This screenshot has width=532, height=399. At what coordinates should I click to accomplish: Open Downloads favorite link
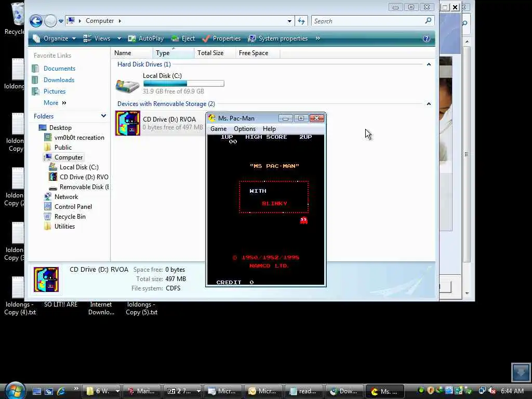[59, 80]
